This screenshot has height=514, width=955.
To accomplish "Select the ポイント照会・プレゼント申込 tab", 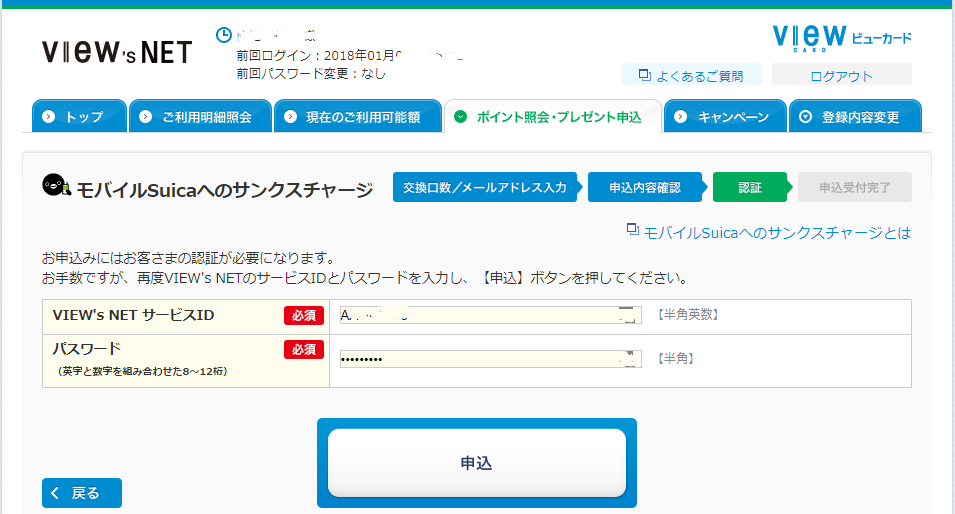I will pos(553,116).
